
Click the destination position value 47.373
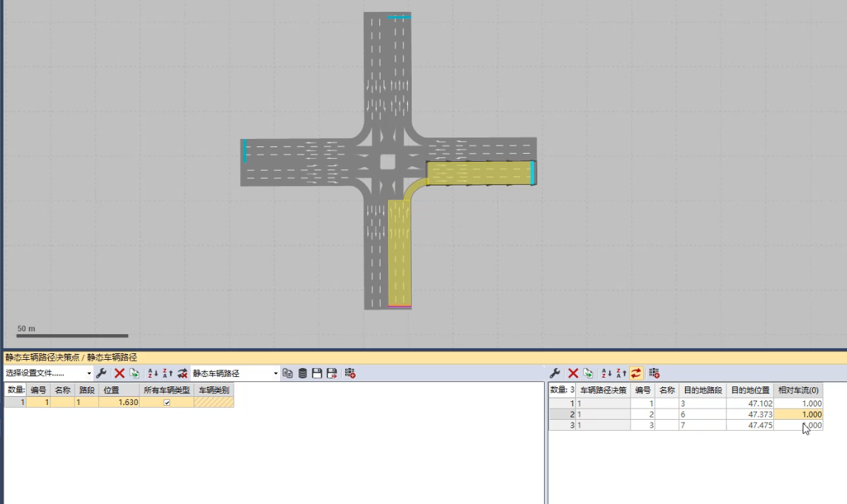(749, 415)
